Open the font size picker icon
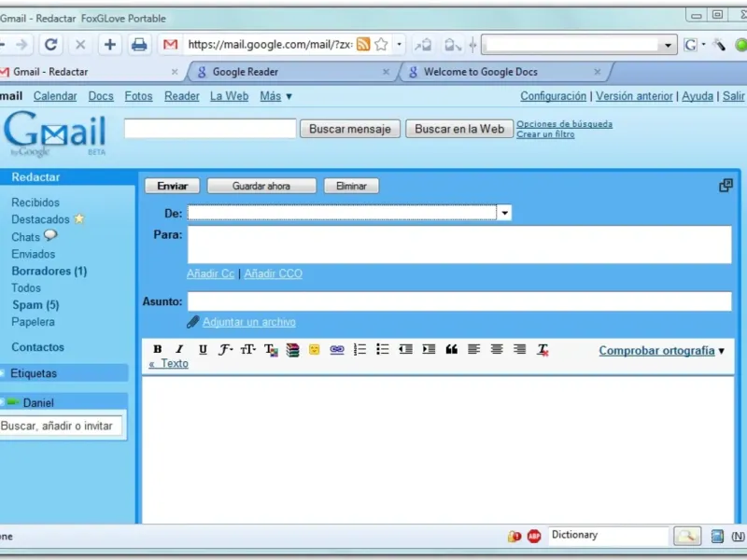Screen dimensions: 747x560 [x=247, y=349]
